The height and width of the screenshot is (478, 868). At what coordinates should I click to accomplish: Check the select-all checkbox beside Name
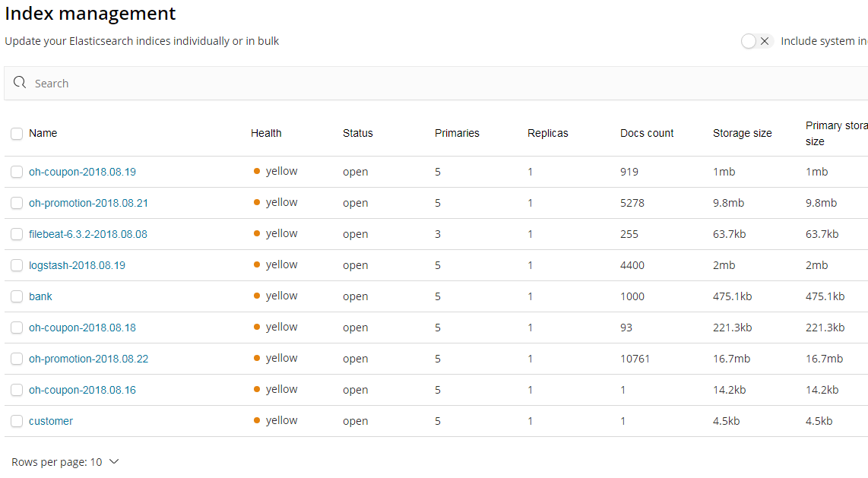coord(17,134)
